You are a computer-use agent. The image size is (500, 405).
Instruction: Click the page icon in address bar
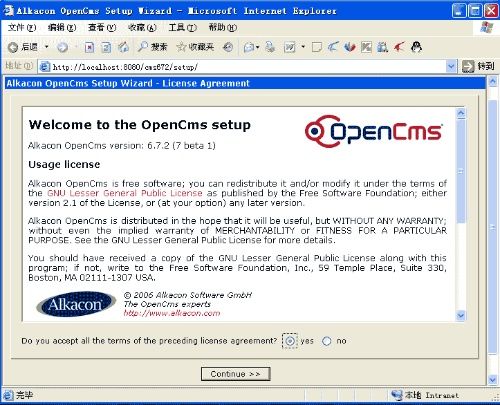(x=44, y=67)
